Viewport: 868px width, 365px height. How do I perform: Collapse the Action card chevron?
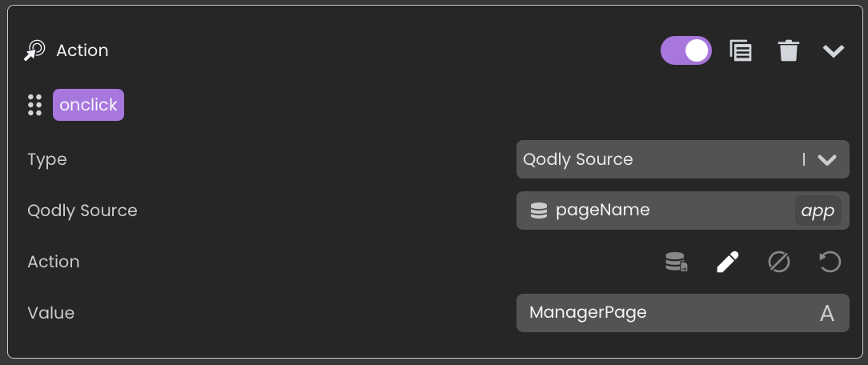834,51
